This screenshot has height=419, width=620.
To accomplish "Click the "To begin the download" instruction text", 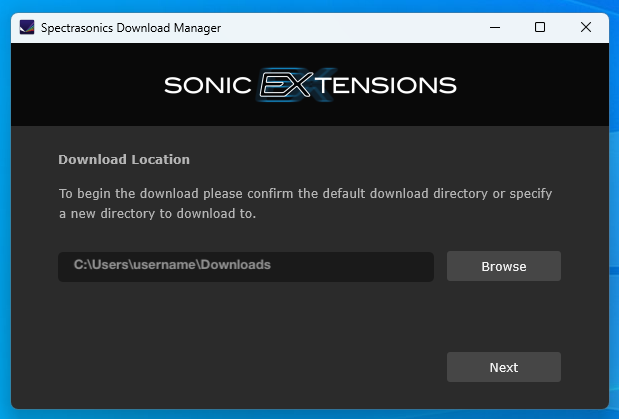I will (305, 204).
